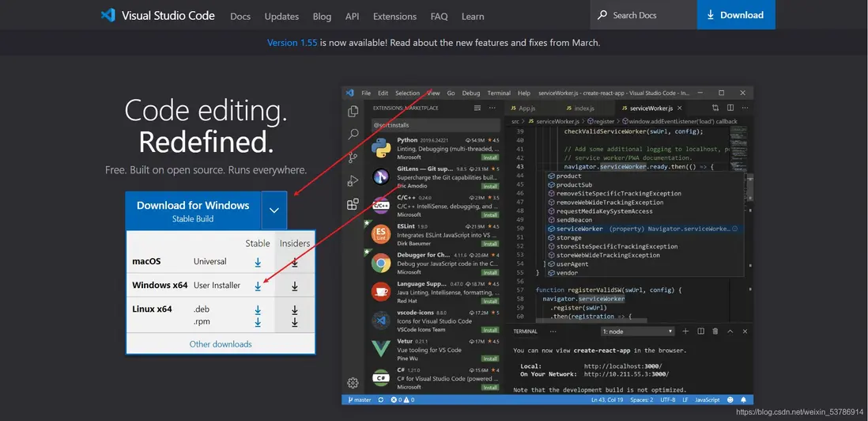The height and width of the screenshot is (421, 868).
Task: Click the notification bell in status bar
Action: [743, 400]
